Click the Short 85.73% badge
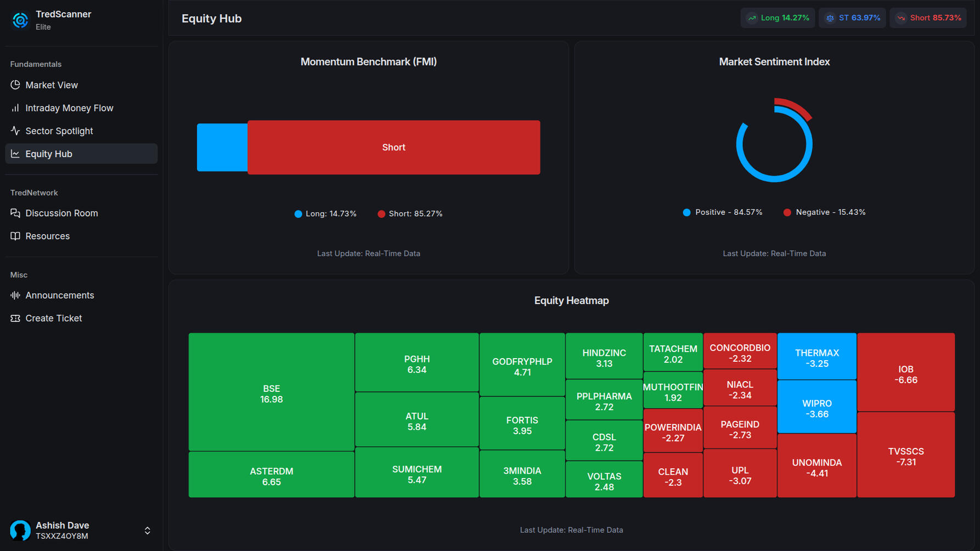 [928, 18]
